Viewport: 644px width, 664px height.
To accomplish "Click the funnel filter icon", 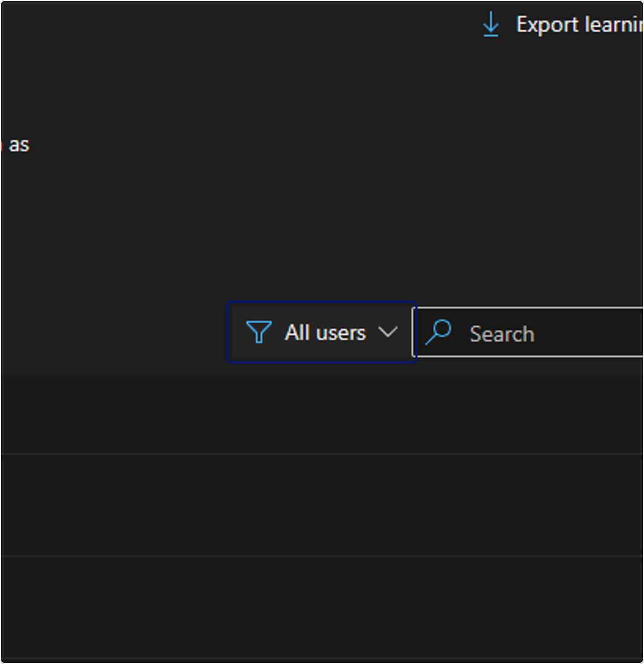I will [x=259, y=332].
